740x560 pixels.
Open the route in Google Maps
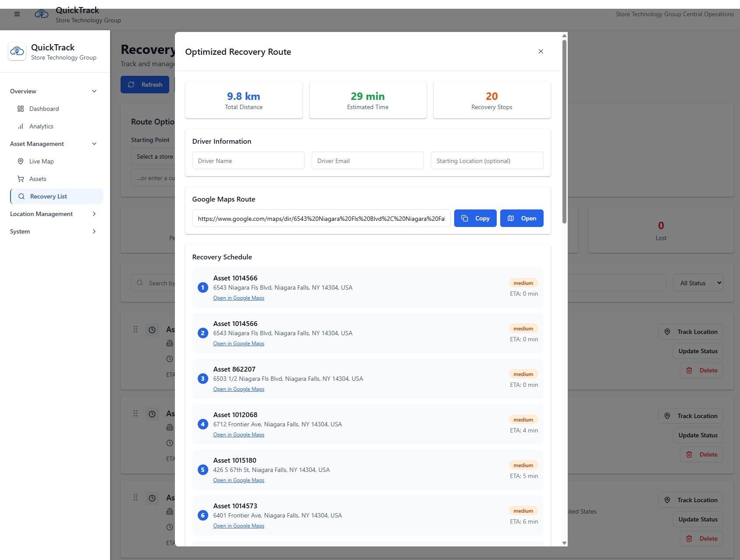point(522,218)
